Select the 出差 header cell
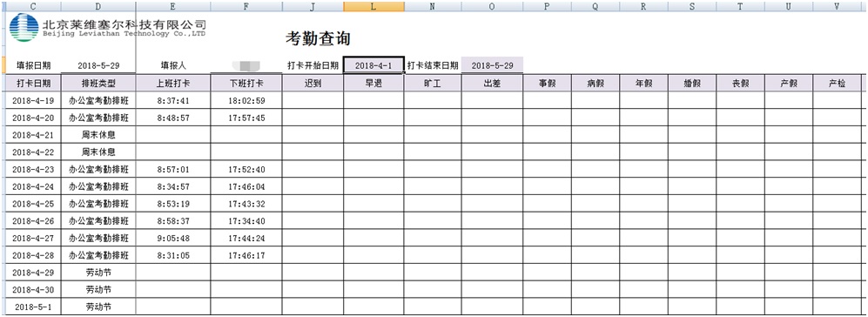 click(x=492, y=83)
